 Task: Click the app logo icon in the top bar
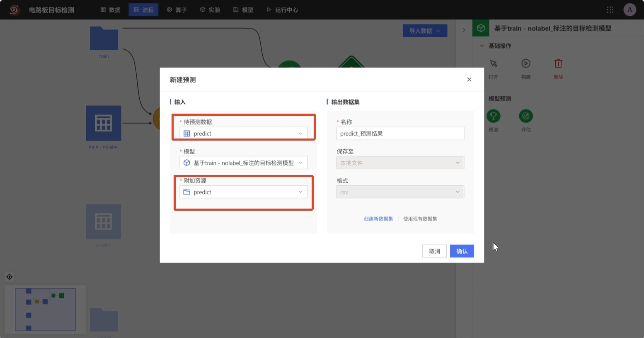[14, 10]
